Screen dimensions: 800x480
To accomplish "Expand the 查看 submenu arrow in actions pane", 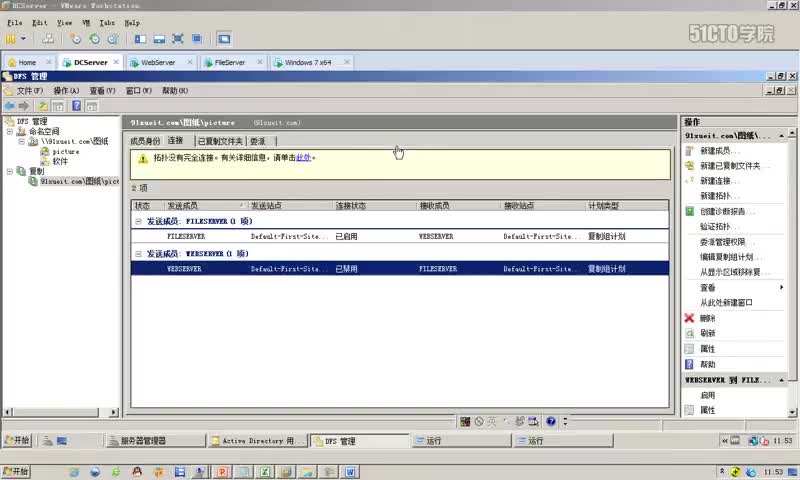I will tap(781, 288).
